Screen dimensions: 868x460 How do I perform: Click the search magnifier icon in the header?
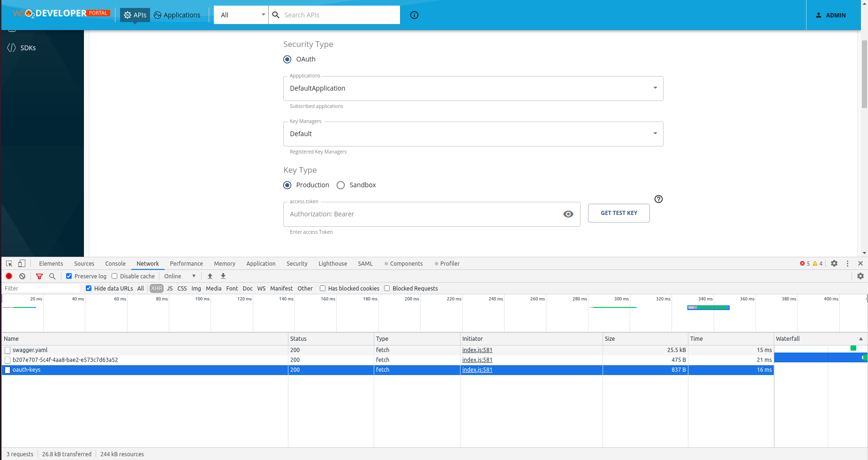tap(276, 15)
